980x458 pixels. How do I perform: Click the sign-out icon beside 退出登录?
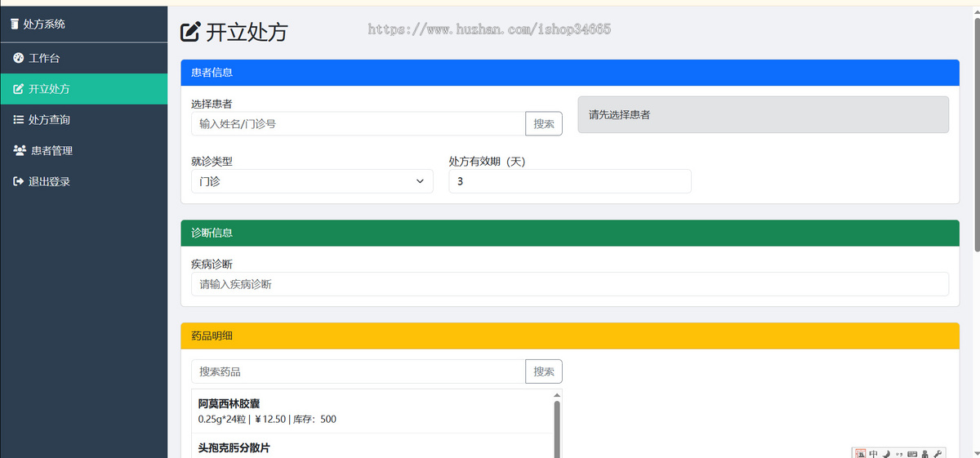[x=19, y=182]
